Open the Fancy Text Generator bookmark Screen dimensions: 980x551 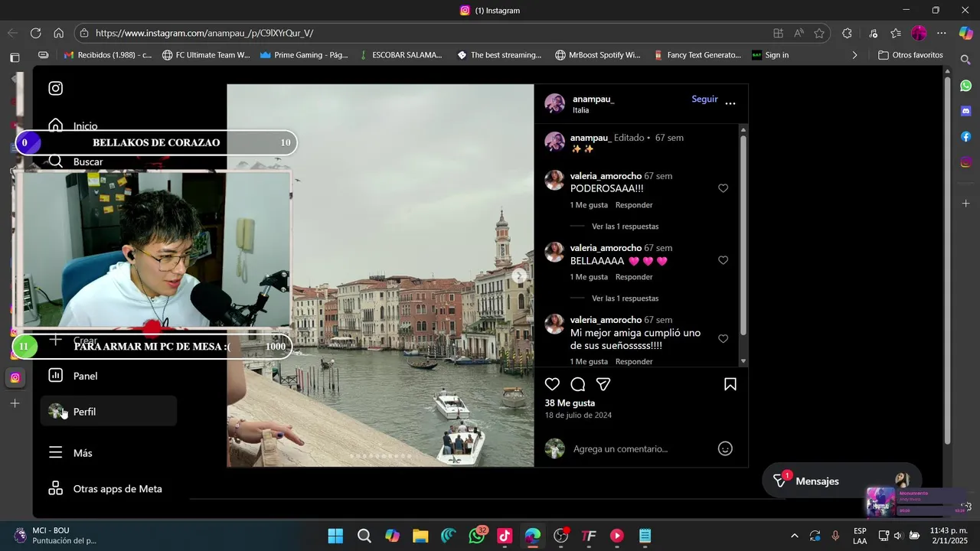click(x=697, y=55)
